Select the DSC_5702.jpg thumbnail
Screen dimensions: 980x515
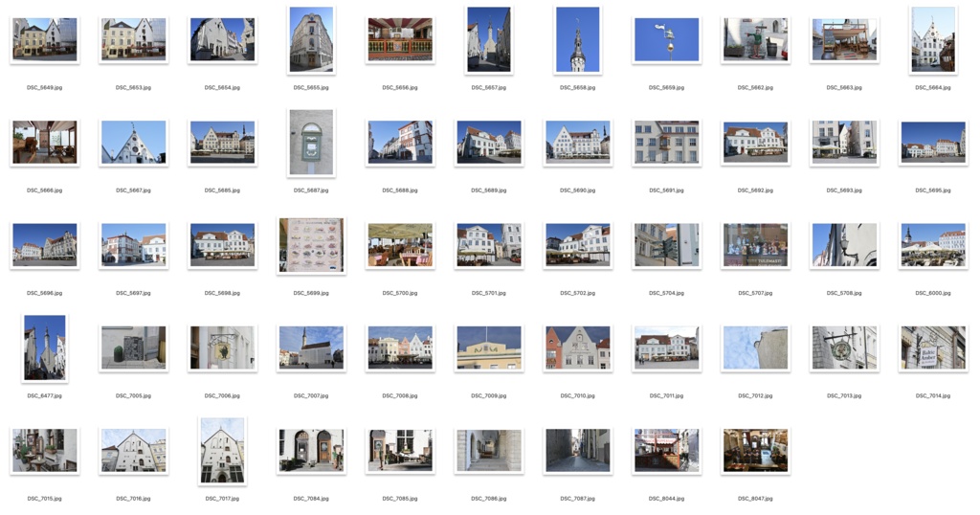[577, 245]
